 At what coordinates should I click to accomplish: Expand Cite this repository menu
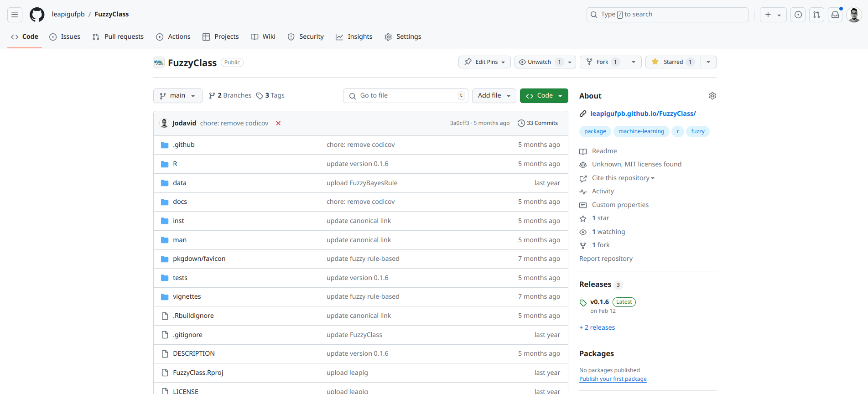[623, 178]
